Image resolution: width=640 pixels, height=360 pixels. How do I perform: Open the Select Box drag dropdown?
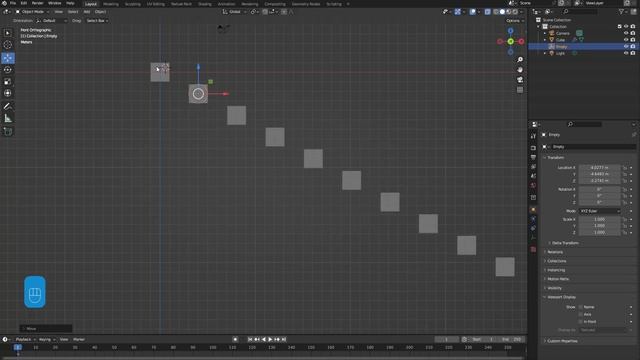coord(97,20)
